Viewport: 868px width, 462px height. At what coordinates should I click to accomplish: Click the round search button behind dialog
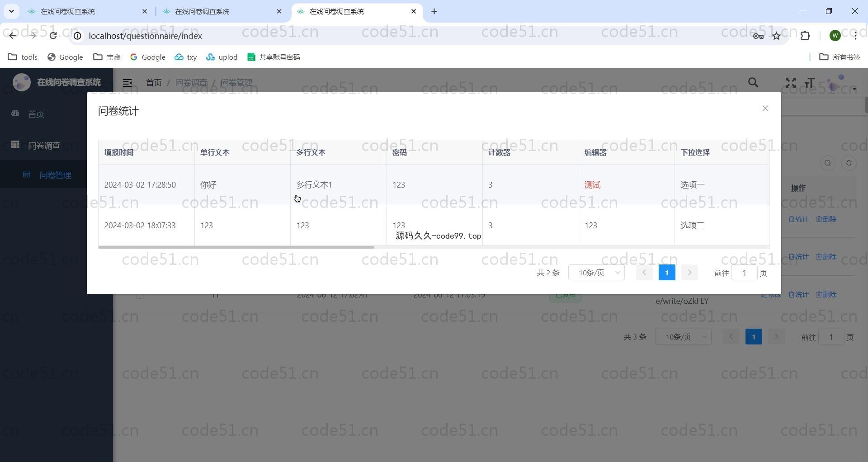tap(828, 163)
